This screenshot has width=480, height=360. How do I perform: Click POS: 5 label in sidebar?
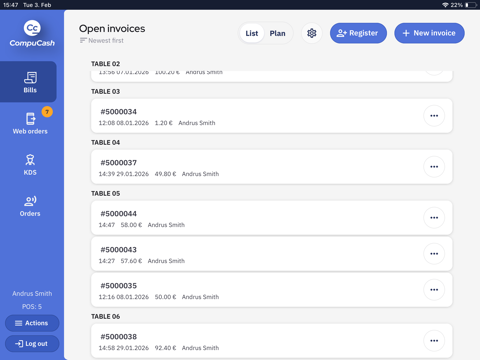(32, 306)
